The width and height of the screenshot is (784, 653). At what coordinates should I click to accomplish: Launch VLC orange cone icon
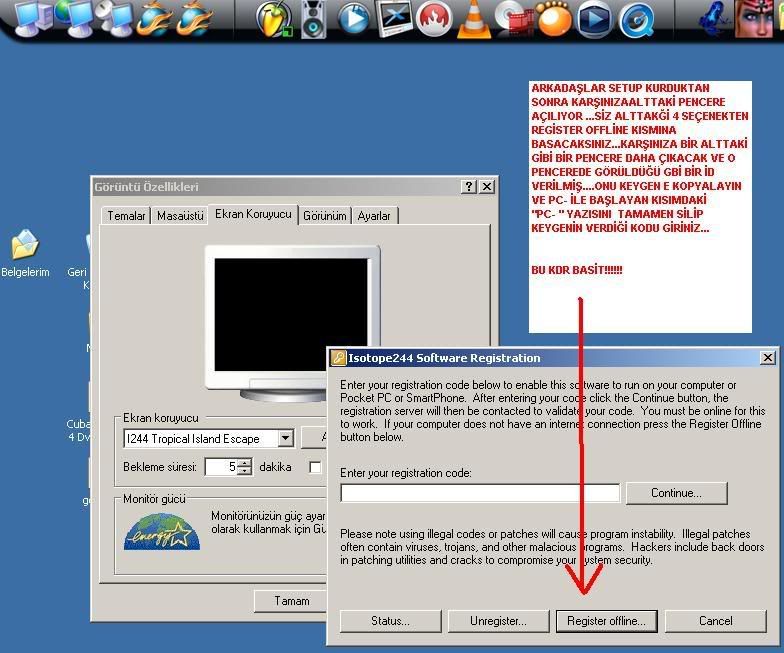pyautogui.click(x=474, y=19)
